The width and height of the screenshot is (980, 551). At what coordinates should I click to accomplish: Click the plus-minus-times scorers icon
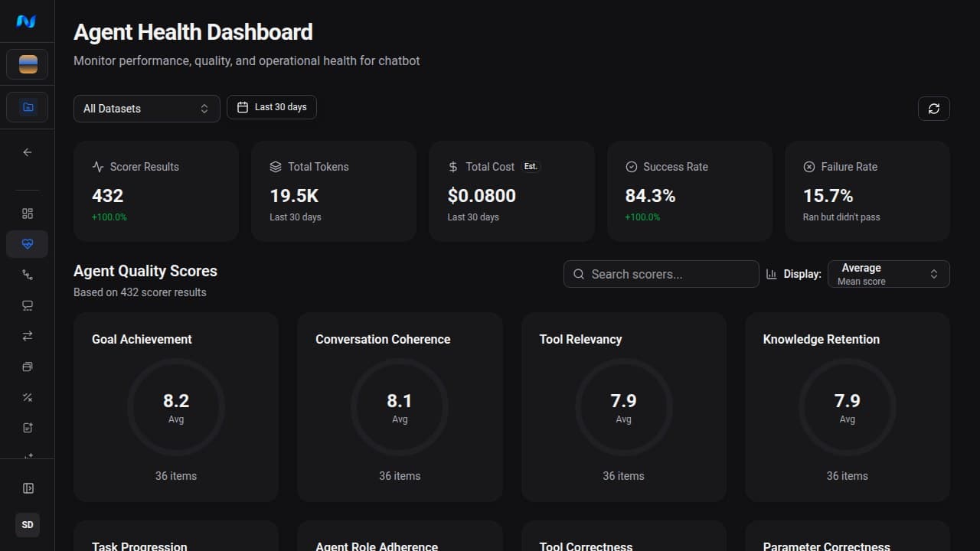(x=28, y=397)
